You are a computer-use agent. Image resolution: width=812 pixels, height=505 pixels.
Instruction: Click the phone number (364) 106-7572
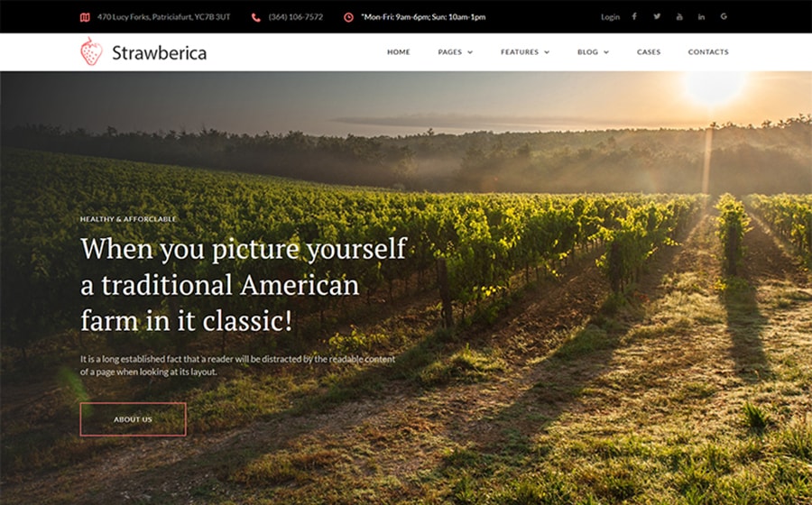[296, 17]
